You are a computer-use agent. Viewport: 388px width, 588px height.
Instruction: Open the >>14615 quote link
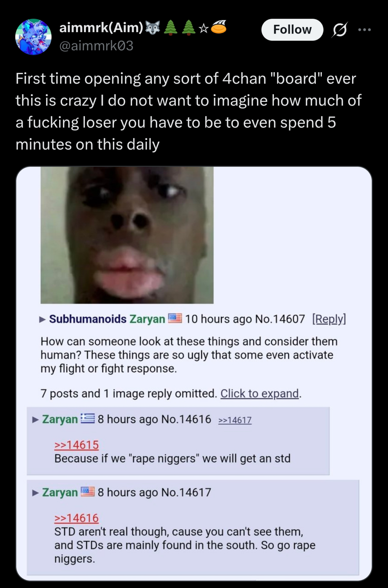point(76,445)
